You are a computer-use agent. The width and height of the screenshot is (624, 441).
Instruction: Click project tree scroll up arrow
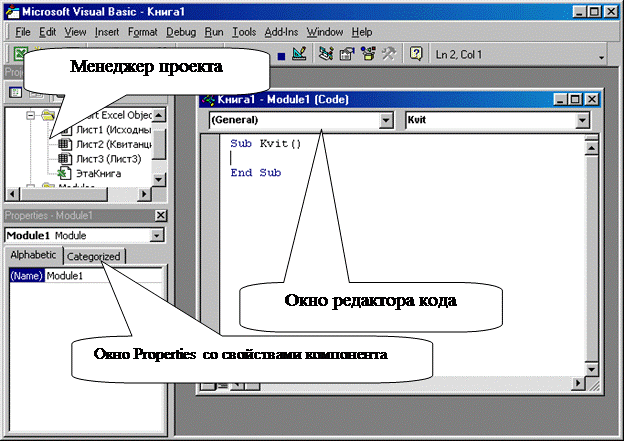pyautogui.click(x=159, y=115)
